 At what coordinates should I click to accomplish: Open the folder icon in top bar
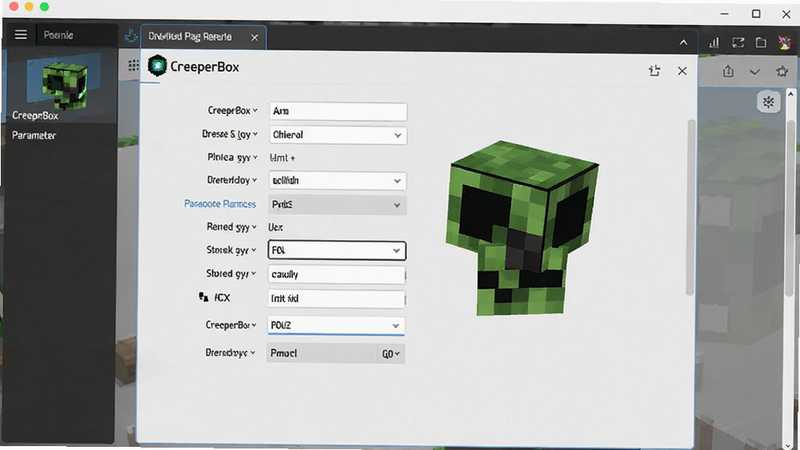[761, 43]
